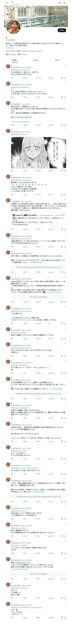Click the Translate bio link
The width and height of the screenshot is (72, 644).
(10, 48)
